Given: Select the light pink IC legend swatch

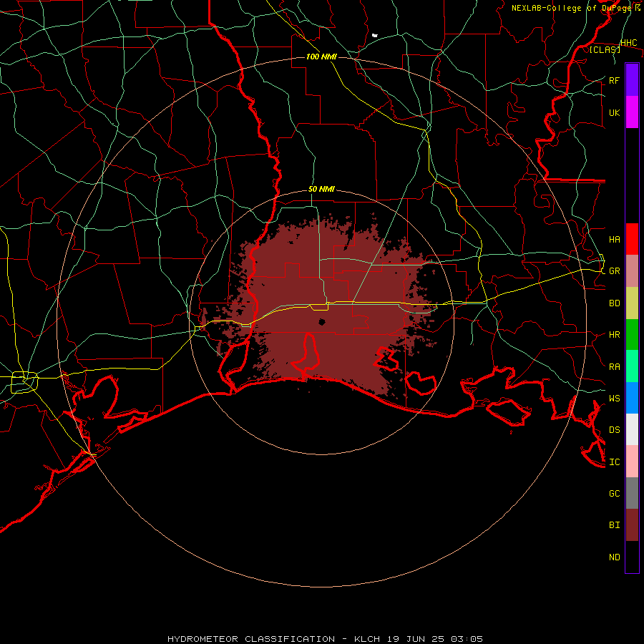Looking at the screenshot, I should [x=632, y=462].
